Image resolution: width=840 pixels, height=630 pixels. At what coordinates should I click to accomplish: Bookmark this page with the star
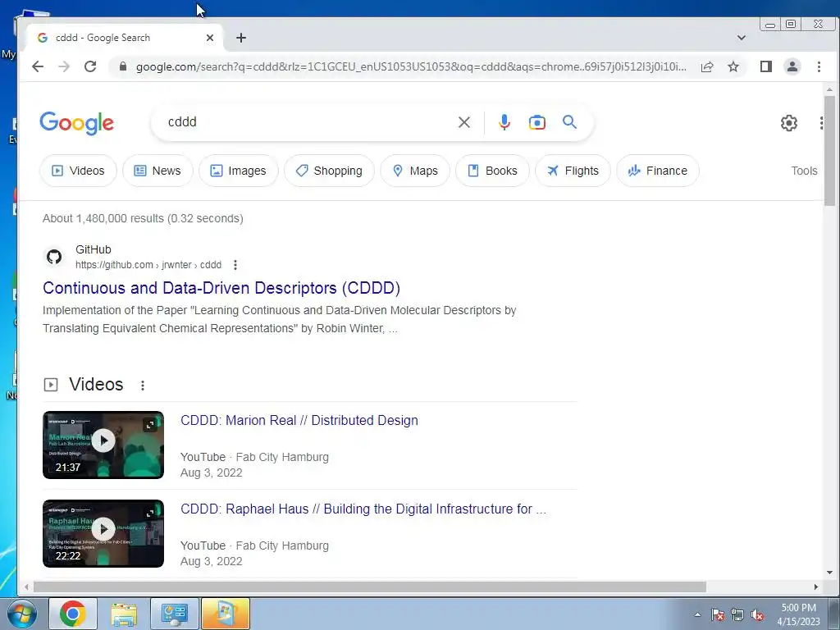(x=733, y=66)
